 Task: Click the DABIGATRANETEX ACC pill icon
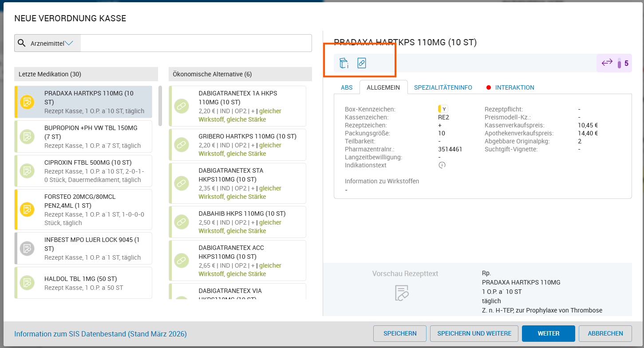click(x=181, y=261)
